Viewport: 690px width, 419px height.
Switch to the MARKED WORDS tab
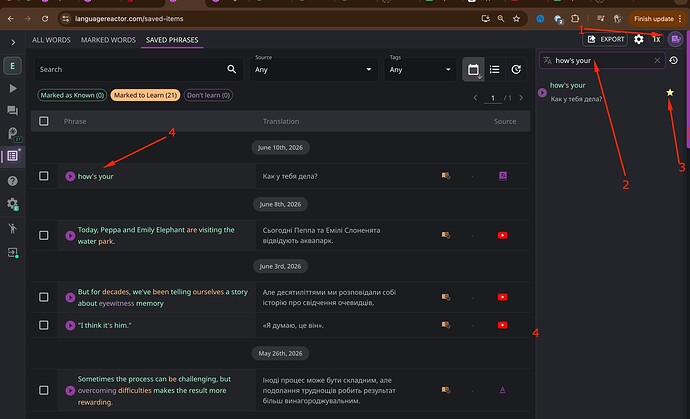pos(108,40)
